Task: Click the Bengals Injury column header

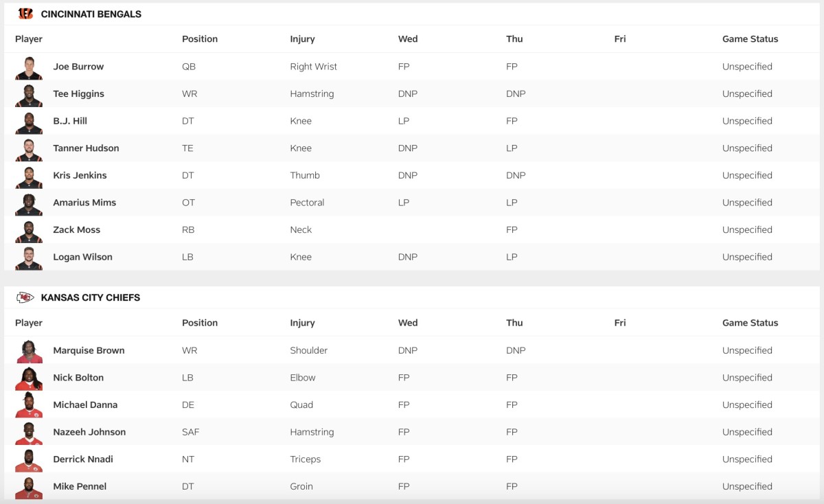Action: pos(302,39)
